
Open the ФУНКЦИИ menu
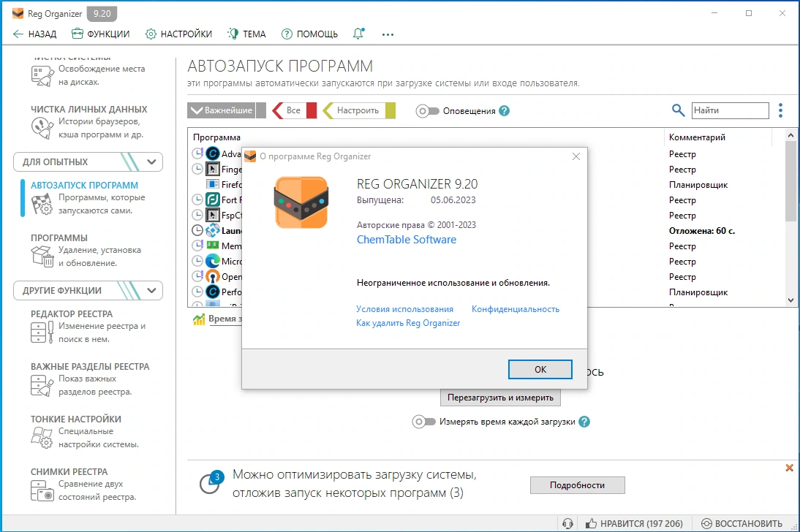click(x=100, y=34)
